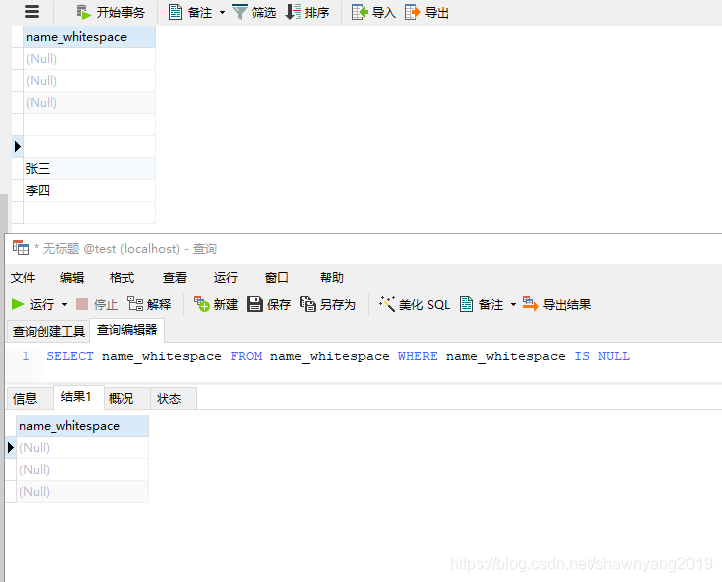Click the New query (新建) icon
722x582 pixels.
click(202, 304)
